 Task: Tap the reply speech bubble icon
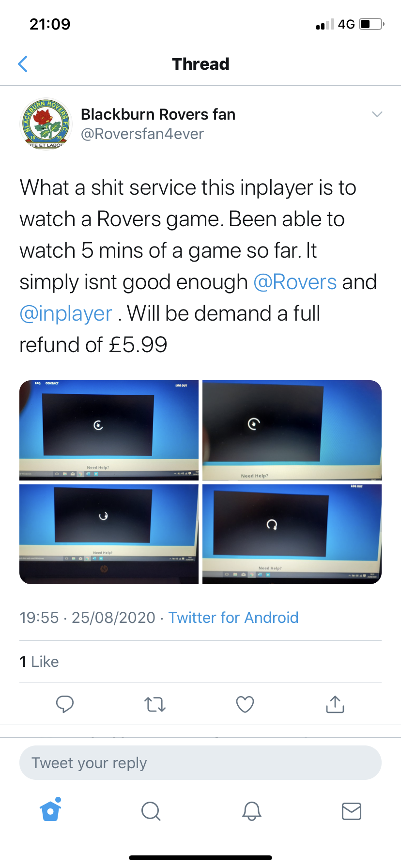pyautogui.click(x=65, y=704)
